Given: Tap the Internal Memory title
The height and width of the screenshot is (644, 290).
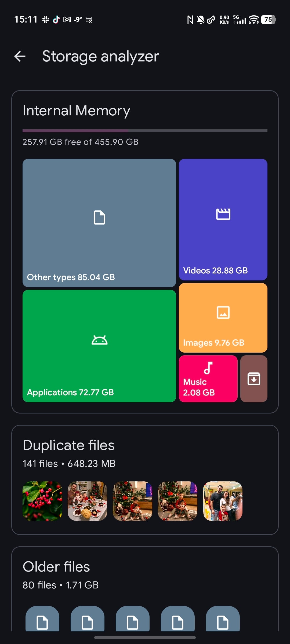Looking at the screenshot, I should 76,111.
